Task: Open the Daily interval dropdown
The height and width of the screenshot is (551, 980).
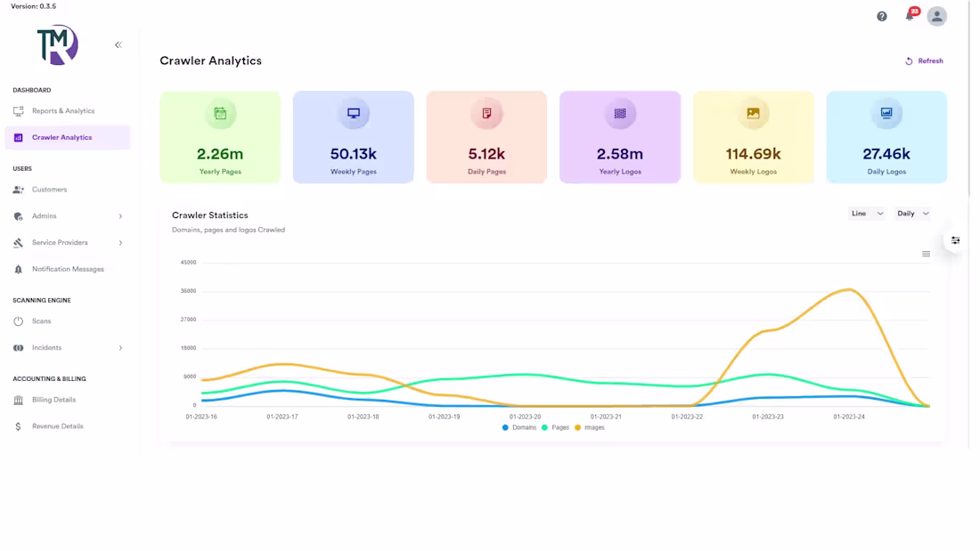Action: click(x=912, y=214)
